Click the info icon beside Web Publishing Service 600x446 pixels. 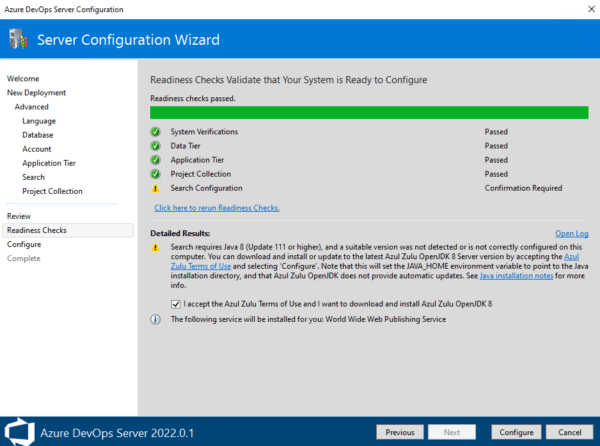tap(155, 319)
